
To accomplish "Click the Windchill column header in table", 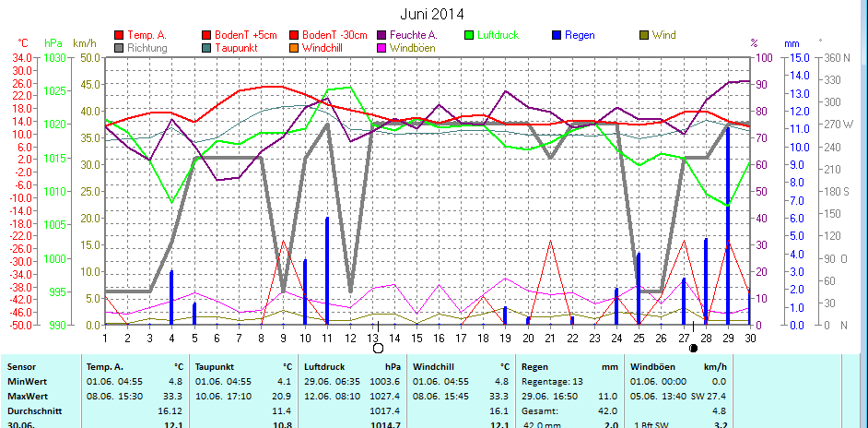I will (x=431, y=367).
